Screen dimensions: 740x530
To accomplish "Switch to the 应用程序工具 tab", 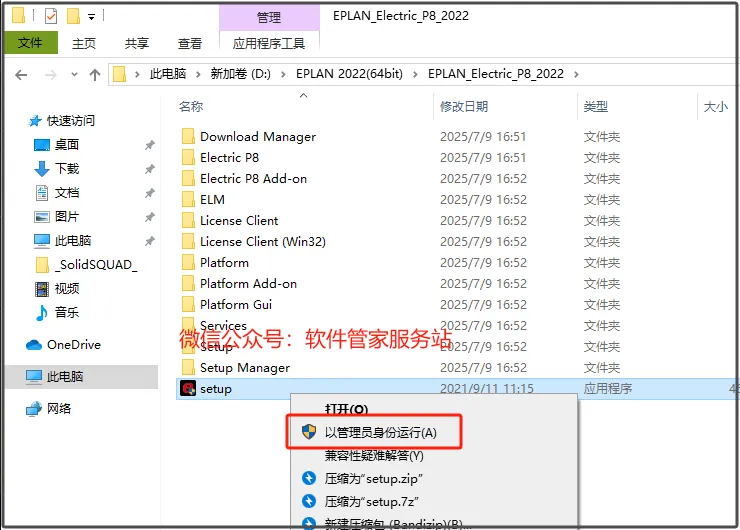I will 269,43.
